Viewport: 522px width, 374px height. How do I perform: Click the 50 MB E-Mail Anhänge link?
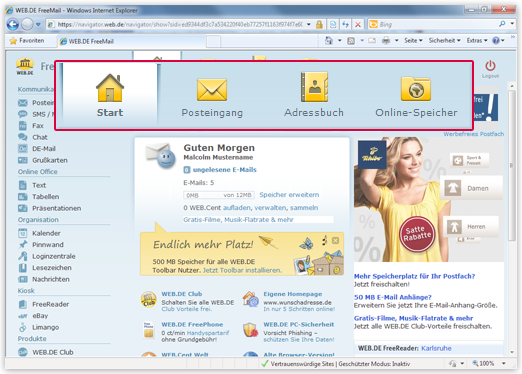tap(393, 297)
